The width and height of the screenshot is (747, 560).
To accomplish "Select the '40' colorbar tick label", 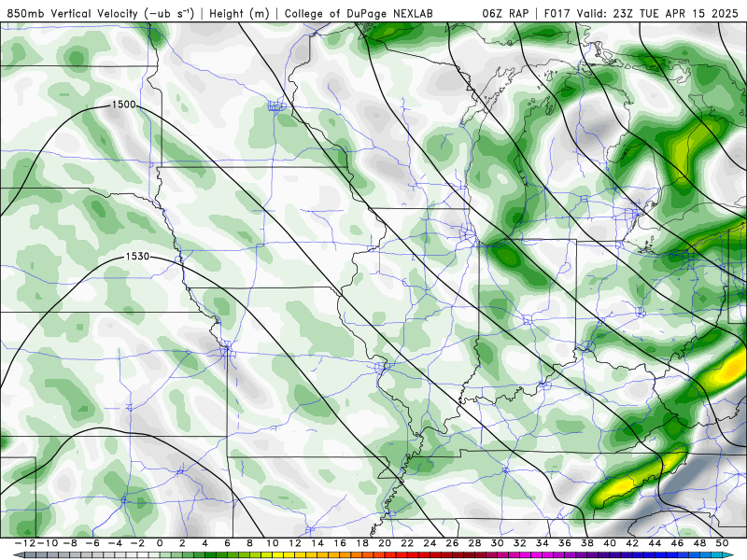I will point(610,543).
